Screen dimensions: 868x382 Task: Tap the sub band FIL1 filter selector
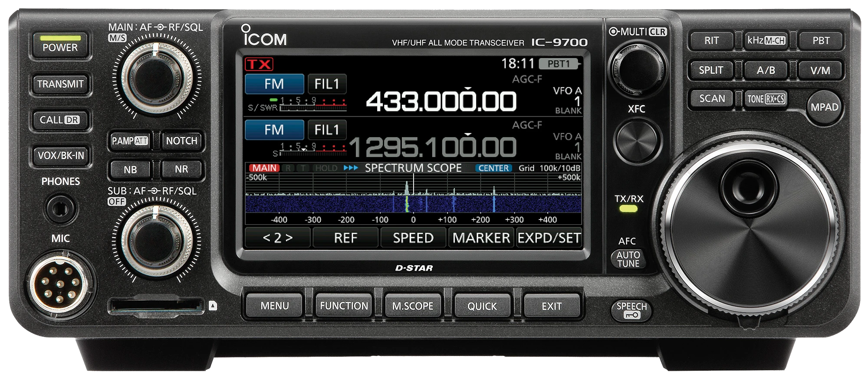327,130
